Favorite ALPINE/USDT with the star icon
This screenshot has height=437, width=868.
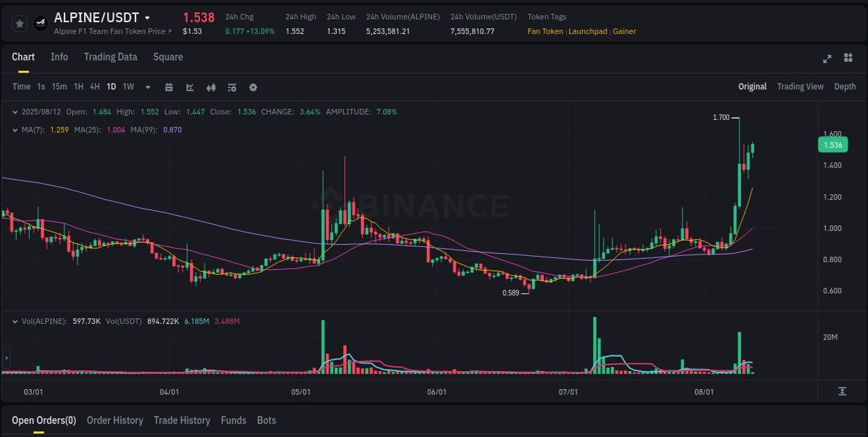pyautogui.click(x=19, y=23)
